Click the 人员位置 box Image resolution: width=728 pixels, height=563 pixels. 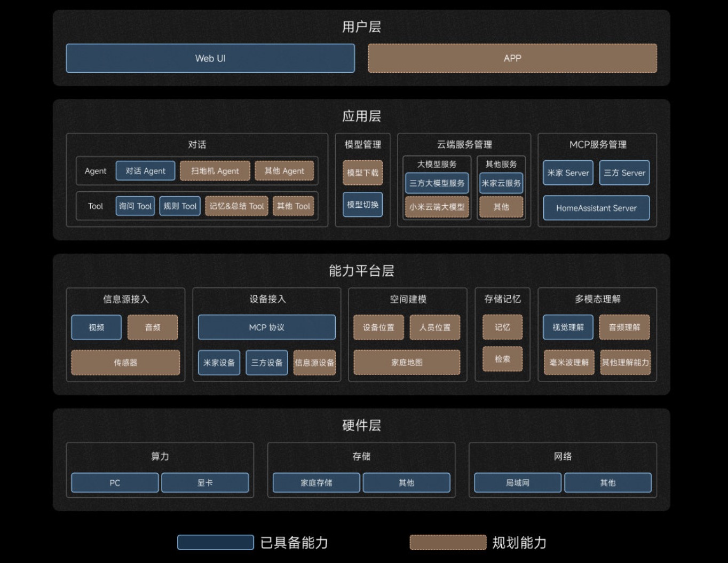coord(435,327)
